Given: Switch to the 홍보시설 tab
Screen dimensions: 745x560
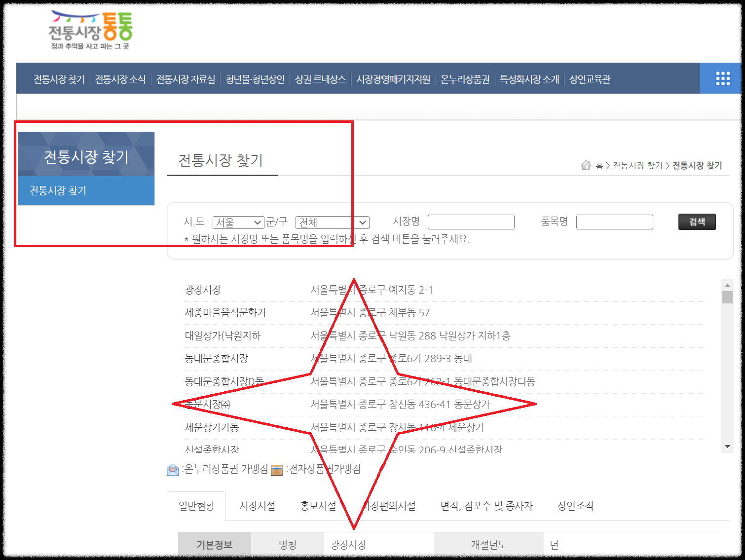Looking at the screenshot, I should coord(318,506).
